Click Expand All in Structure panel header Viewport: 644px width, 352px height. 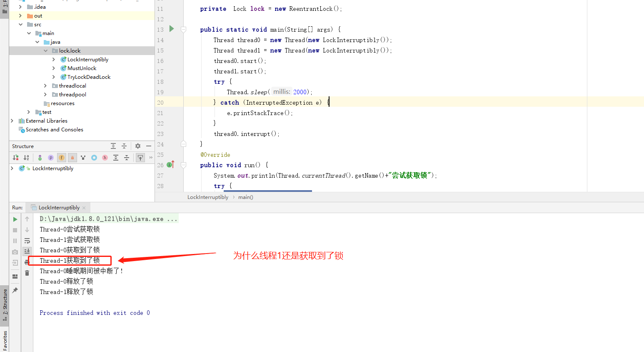click(x=113, y=146)
